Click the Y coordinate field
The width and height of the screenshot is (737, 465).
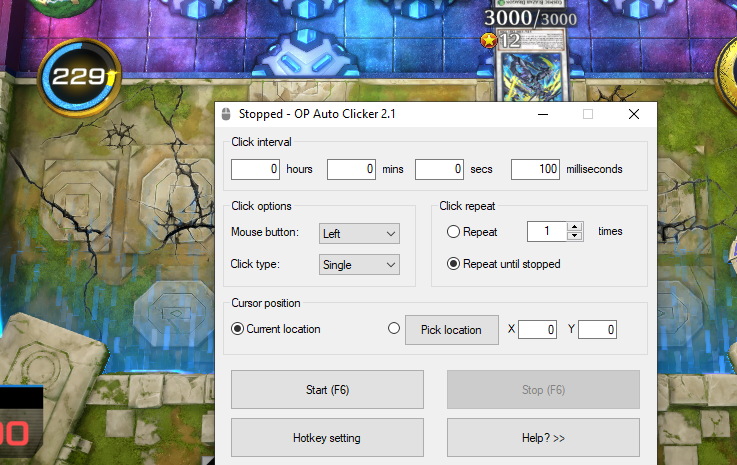(x=597, y=330)
